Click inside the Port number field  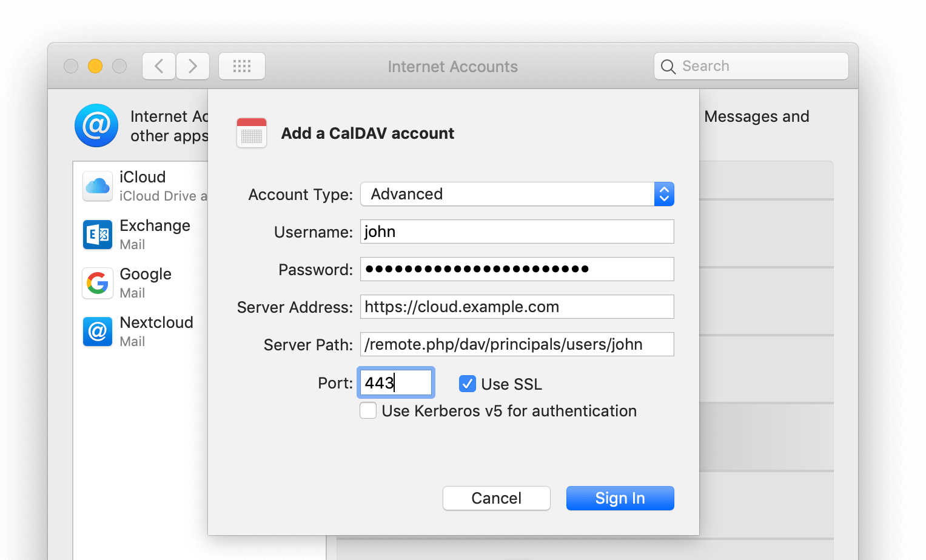[x=394, y=382]
